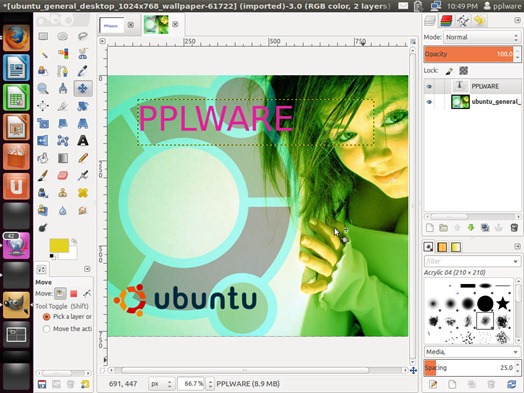Select the Alignment tool
The image size is (524, 393).
[43, 106]
